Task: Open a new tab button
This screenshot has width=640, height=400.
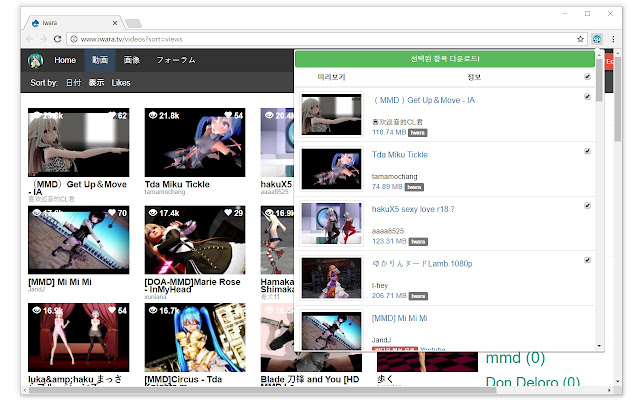Action: coord(133,24)
